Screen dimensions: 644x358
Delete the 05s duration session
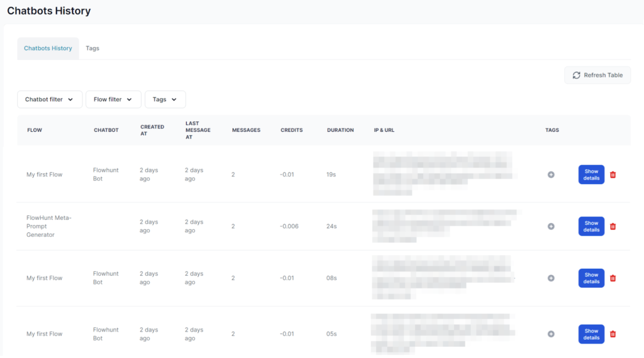click(613, 334)
